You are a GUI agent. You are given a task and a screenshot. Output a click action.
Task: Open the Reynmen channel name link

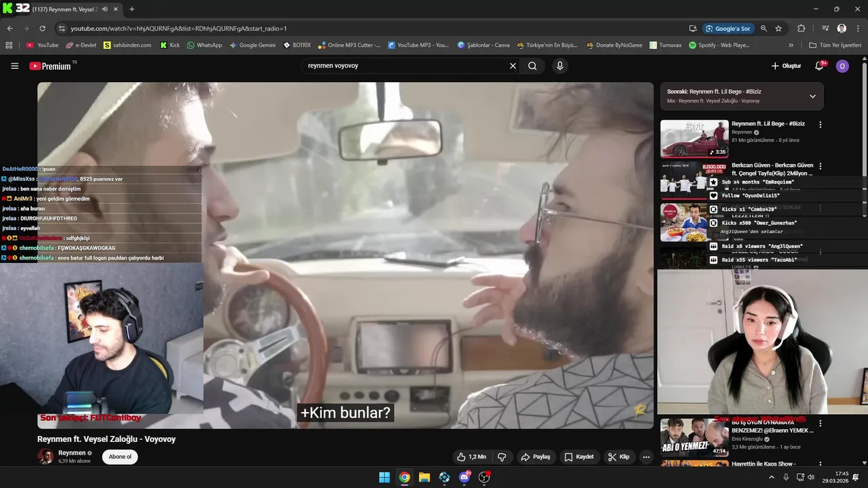click(x=72, y=453)
